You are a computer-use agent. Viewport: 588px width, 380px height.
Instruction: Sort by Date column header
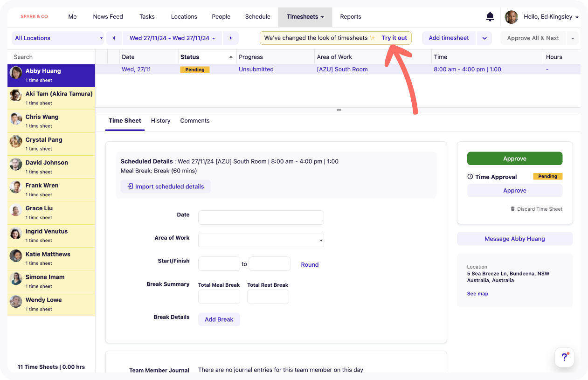click(149, 57)
